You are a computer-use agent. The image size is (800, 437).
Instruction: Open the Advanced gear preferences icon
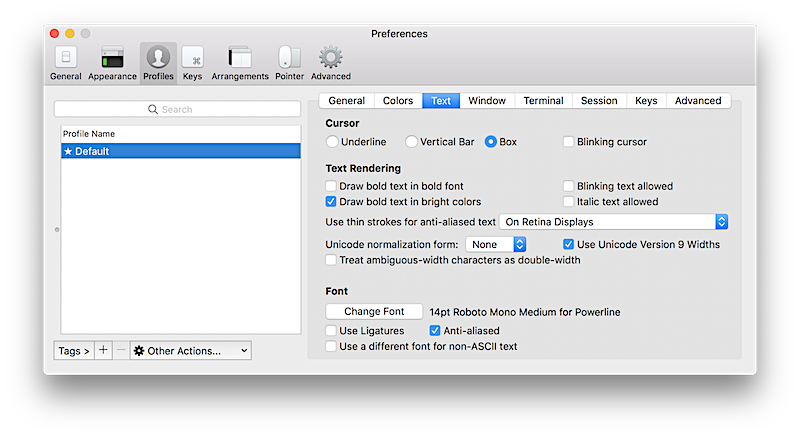tap(330, 62)
